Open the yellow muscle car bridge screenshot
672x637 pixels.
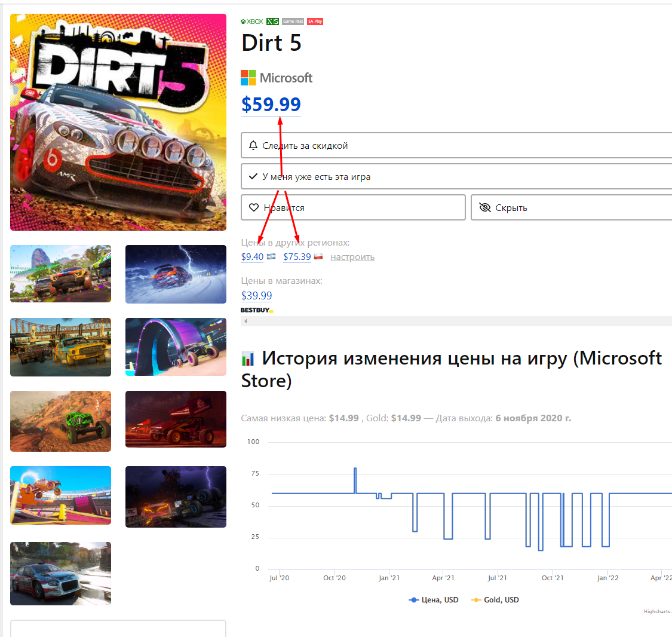pos(60,347)
